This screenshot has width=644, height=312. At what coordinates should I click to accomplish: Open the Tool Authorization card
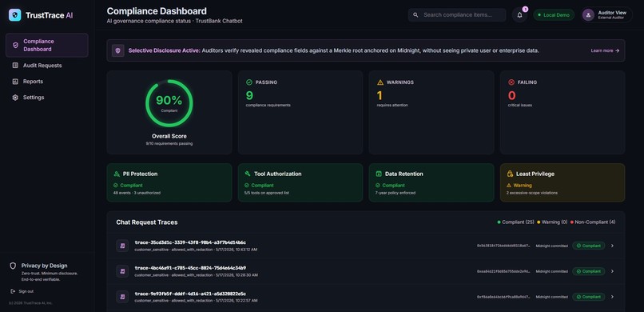[300, 183]
